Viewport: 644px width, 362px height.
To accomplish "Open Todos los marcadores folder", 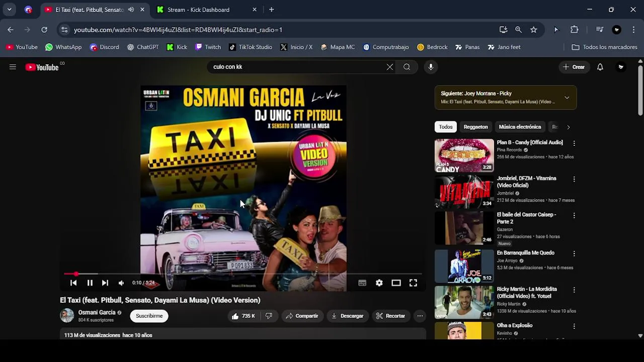I will 605,47.
